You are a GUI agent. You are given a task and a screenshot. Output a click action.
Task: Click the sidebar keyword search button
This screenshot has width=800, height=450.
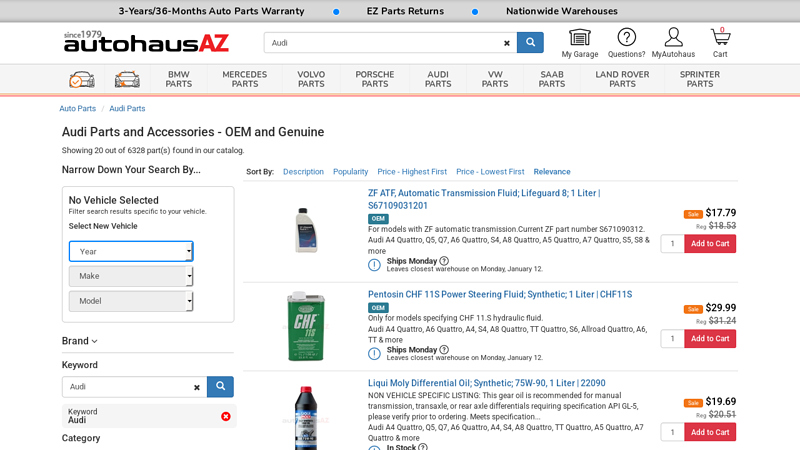pyautogui.click(x=220, y=387)
